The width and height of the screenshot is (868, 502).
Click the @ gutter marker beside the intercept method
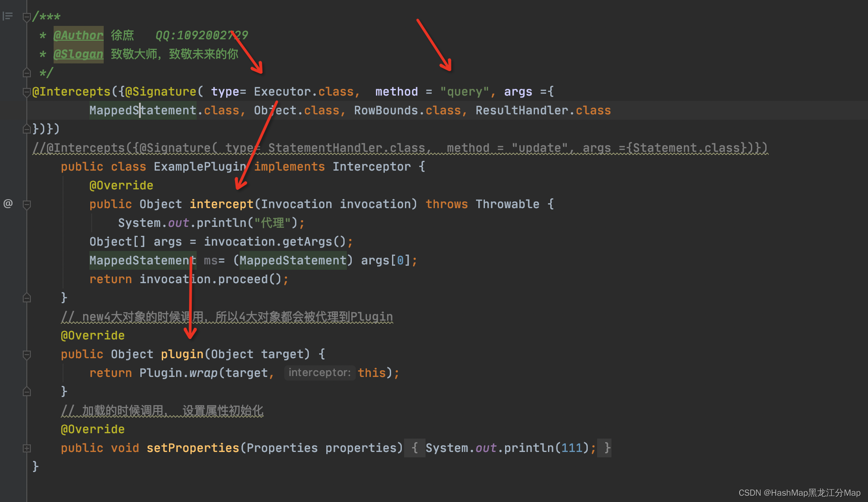[8, 204]
